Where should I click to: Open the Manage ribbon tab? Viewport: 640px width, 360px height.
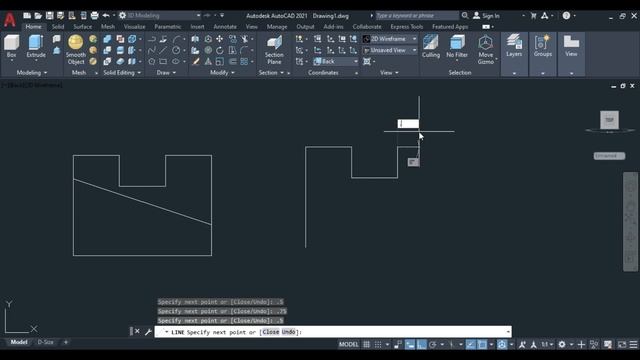tap(277, 27)
